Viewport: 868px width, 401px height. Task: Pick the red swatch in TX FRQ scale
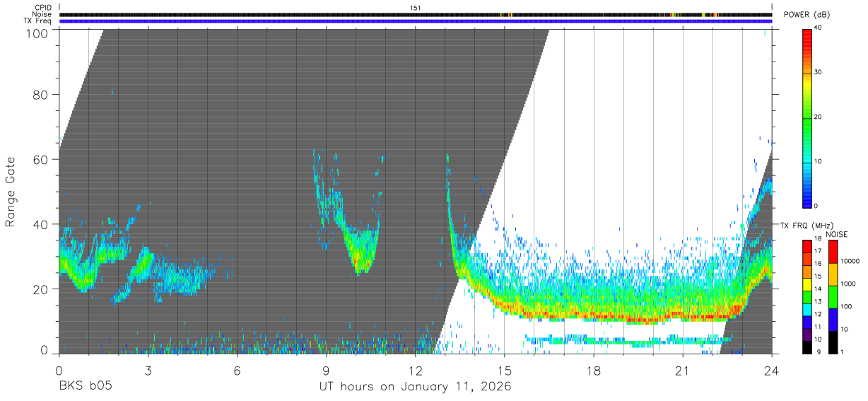click(807, 246)
